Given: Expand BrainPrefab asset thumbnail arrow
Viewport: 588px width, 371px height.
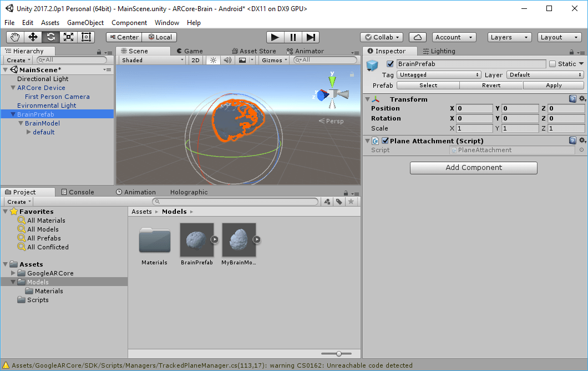Looking at the screenshot, I should point(215,239).
